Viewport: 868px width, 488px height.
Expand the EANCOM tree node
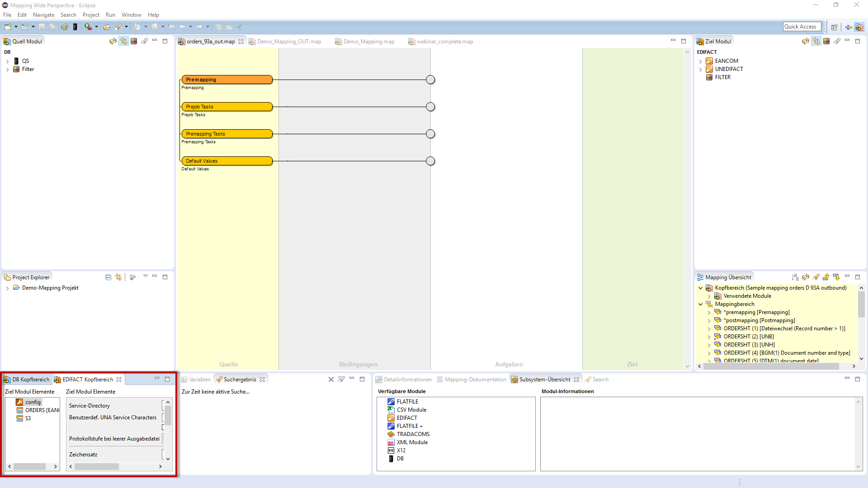[701, 61]
